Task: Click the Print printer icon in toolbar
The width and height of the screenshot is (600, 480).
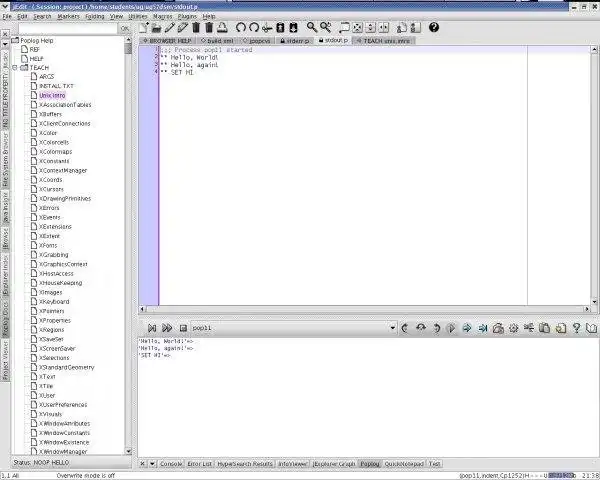Action: click(222, 28)
